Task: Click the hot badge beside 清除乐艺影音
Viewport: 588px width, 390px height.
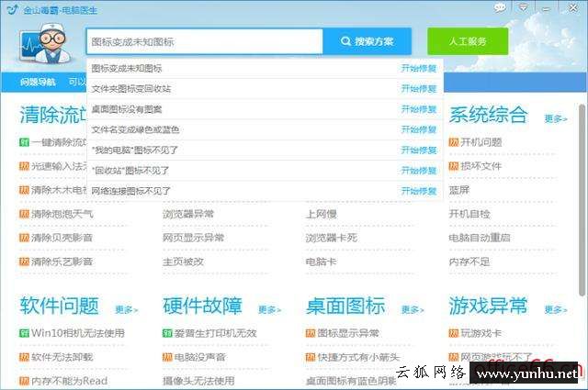Action: coord(24,262)
